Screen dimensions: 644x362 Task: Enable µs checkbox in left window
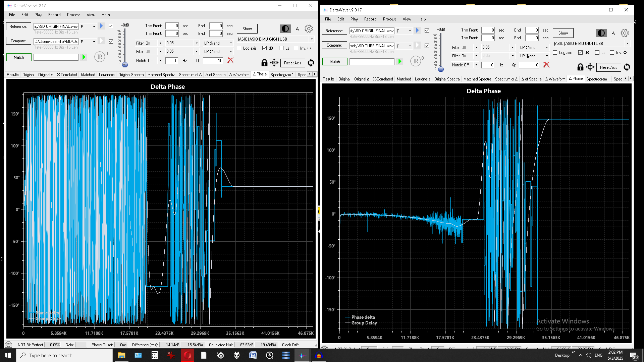click(x=281, y=48)
